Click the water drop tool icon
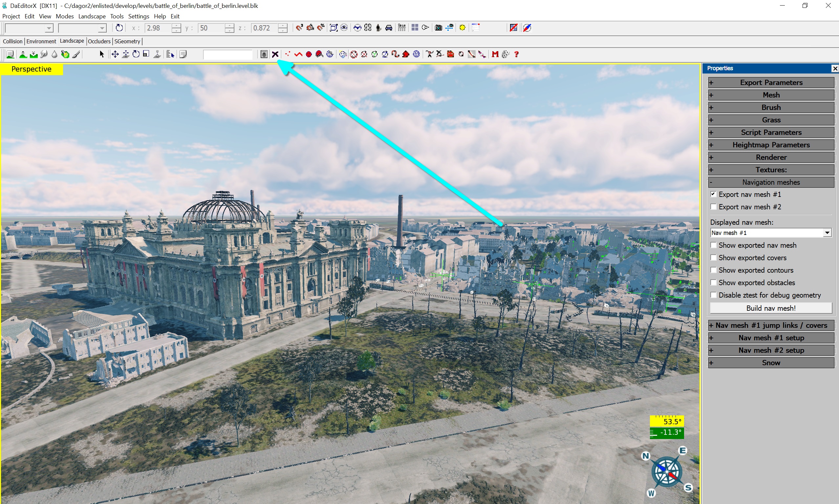Viewport: 839px width, 504px height. pos(54,54)
